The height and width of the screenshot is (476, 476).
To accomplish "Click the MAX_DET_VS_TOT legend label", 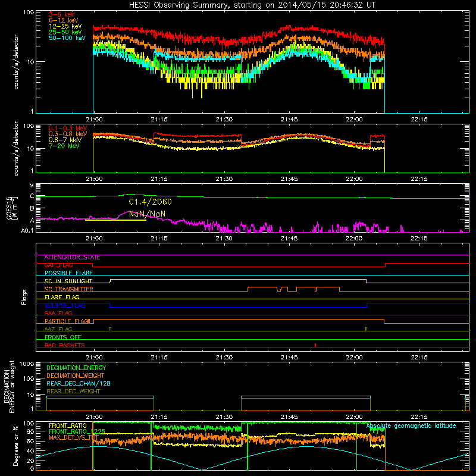I will (73, 437).
